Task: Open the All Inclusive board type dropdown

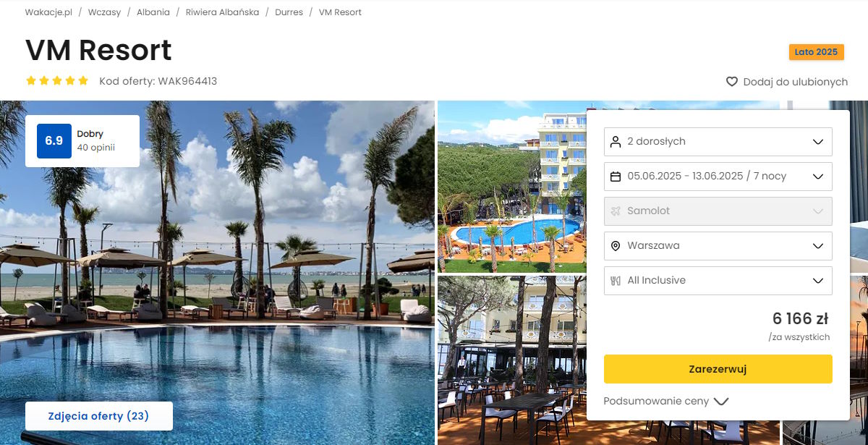Action: (x=718, y=281)
